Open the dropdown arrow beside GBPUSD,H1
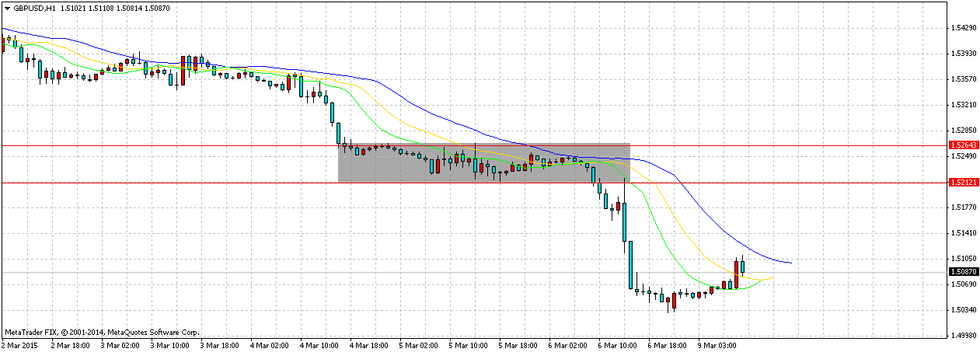 point(7,8)
